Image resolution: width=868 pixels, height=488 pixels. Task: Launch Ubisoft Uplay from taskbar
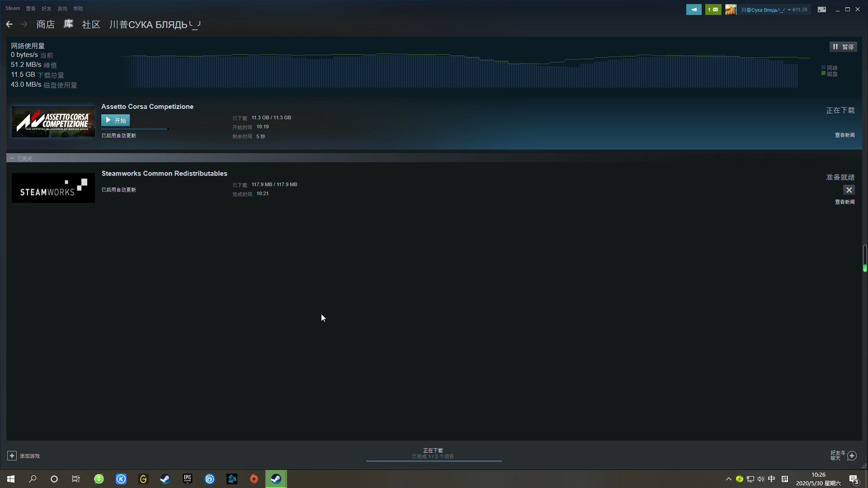click(x=210, y=479)
